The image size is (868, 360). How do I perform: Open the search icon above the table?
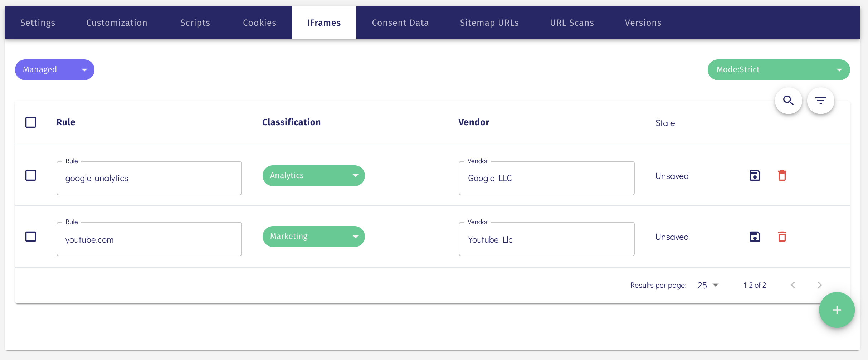[788, 101]
